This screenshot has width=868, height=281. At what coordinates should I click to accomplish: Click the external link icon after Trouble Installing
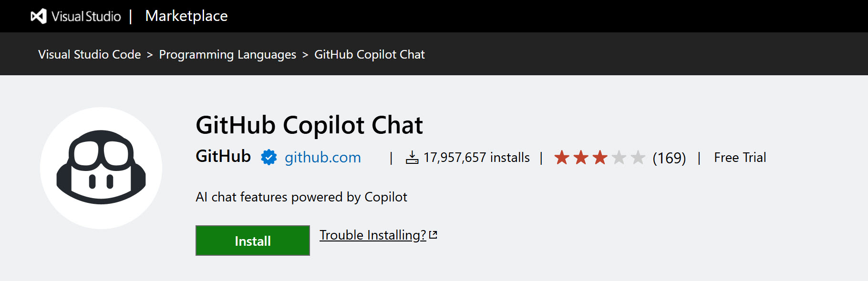click(434, 234)
